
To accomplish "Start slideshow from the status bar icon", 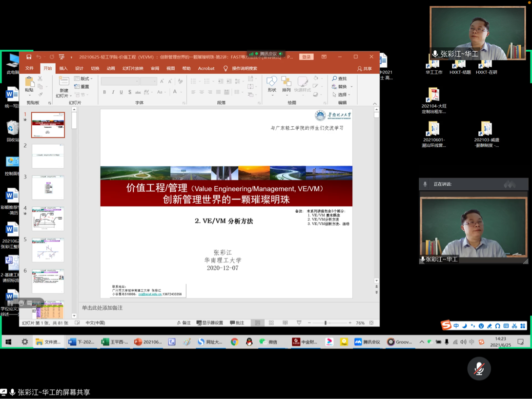I will 299,323.
